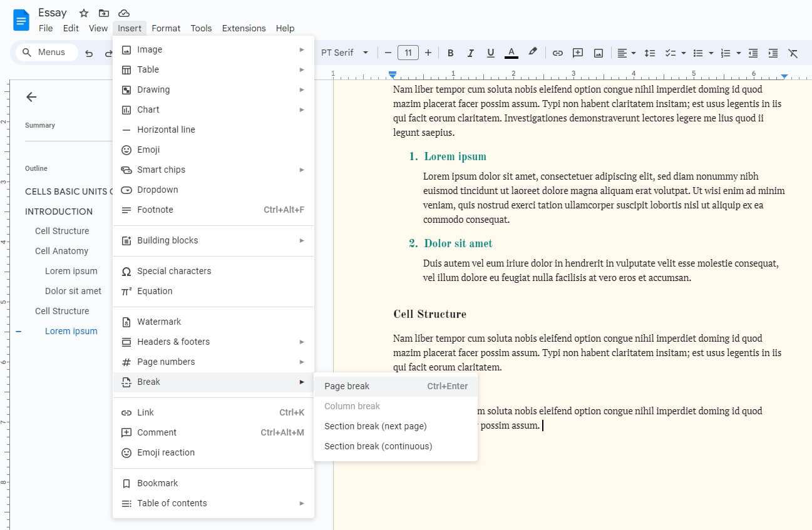Select Section break (continuous)
This screenshot has height=530, width=812.
tap(396, 446)
